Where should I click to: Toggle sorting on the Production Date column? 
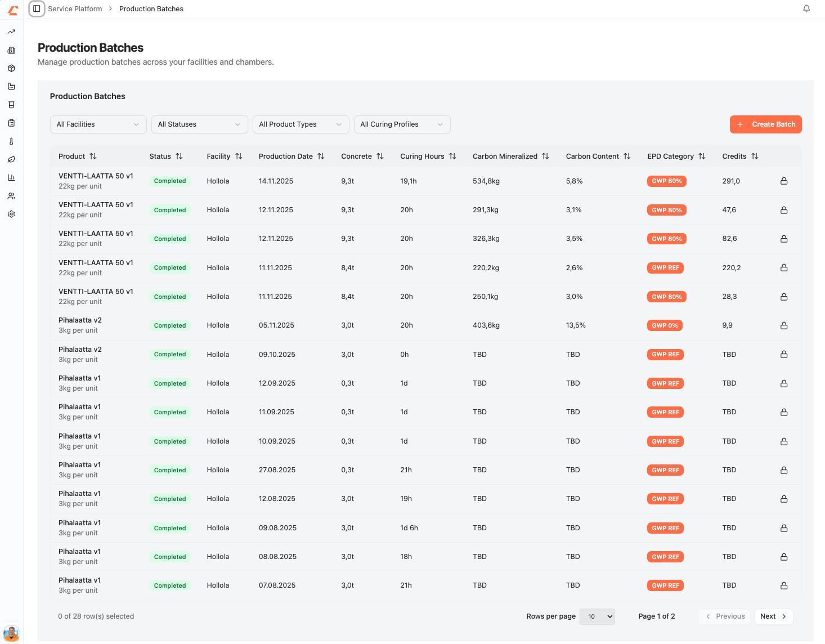point(321,156)
